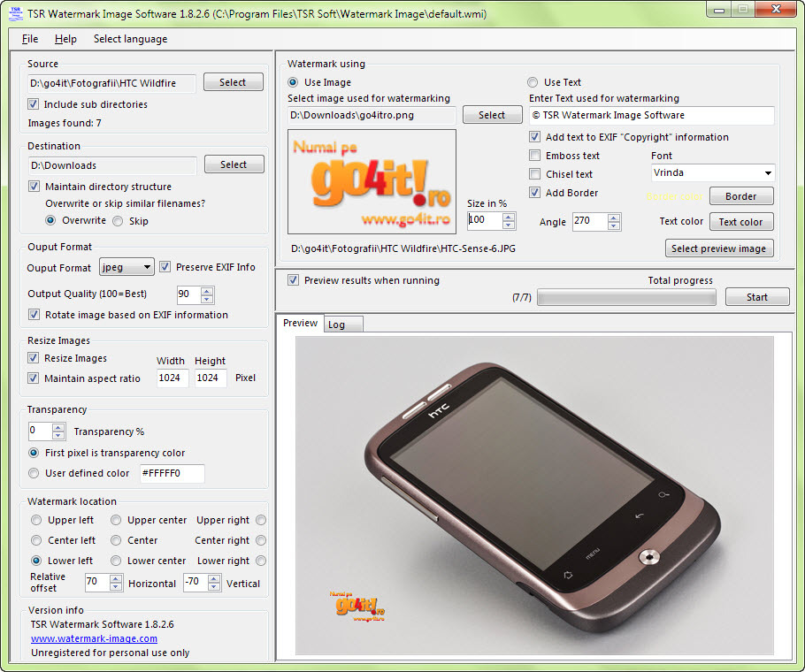Enable the Chisel text checkbox

click(x=534, y=174)
